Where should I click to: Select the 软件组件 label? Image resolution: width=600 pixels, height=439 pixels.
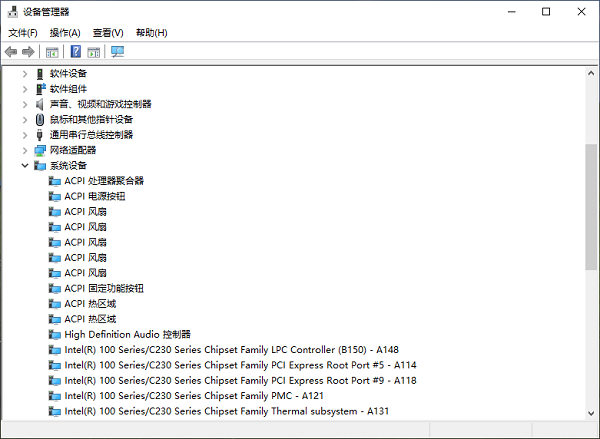click(x=68, y=89)
